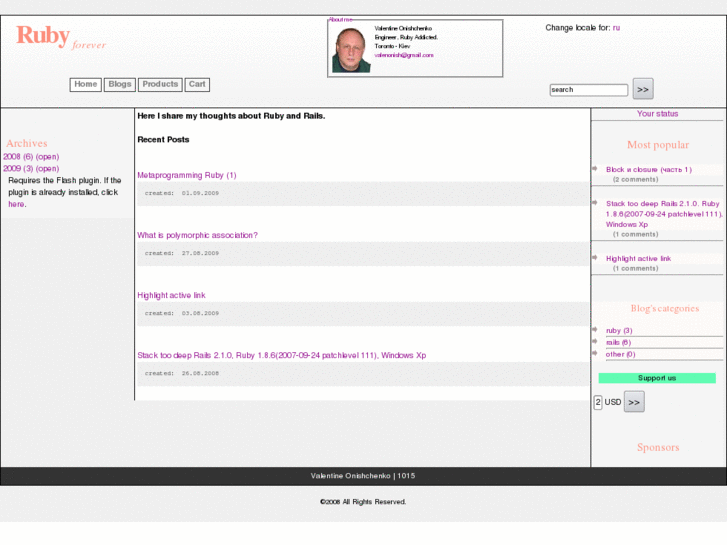
Task: Submit search with the >> button
Action: (643, 89)
